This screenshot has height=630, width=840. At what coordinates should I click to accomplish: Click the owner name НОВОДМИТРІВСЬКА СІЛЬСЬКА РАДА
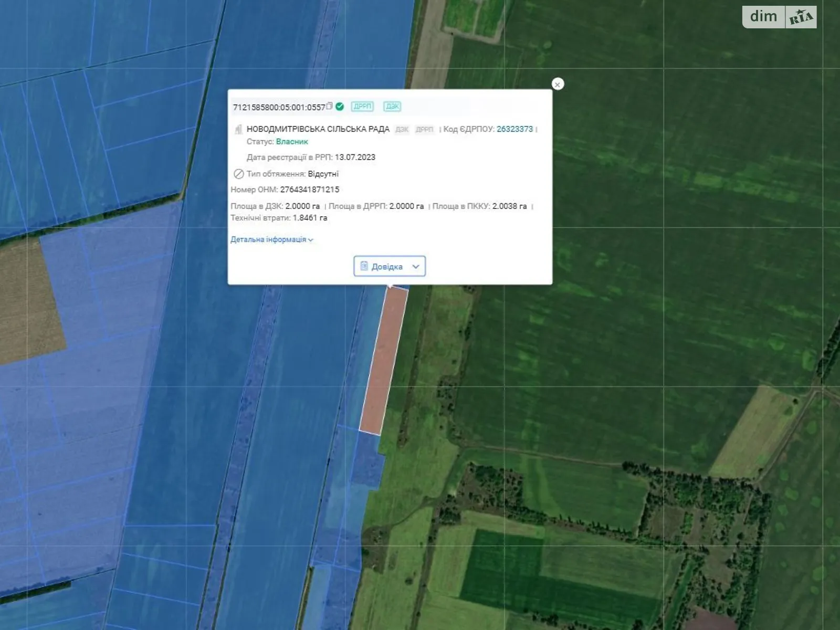click(318, 129)
